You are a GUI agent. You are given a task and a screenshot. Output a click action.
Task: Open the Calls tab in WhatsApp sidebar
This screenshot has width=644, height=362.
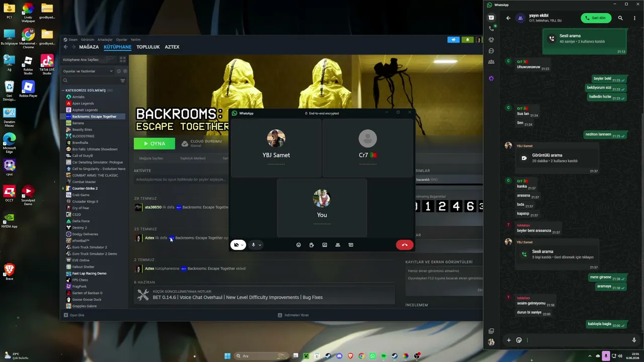[492, 29]
